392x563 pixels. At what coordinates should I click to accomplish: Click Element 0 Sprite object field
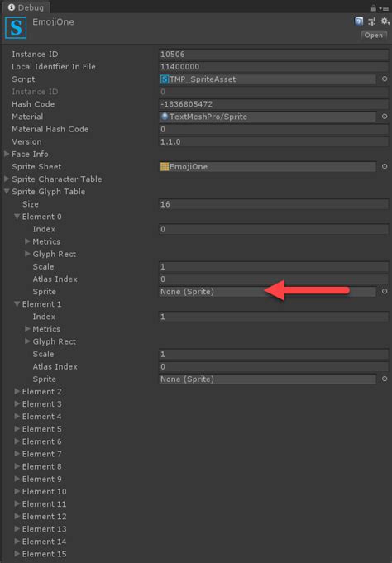pos(268,292)
